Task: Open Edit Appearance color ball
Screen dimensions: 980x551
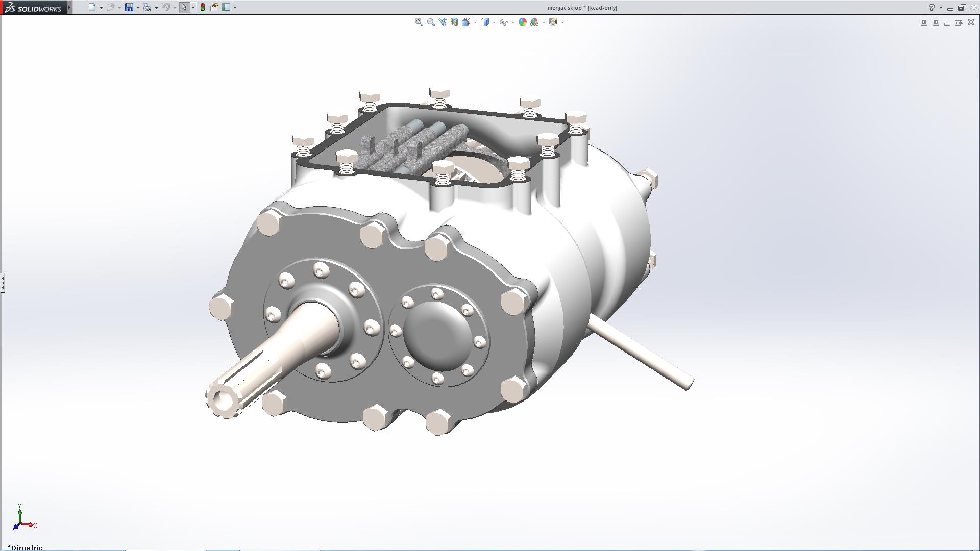Action: click(x=522, y=22)
